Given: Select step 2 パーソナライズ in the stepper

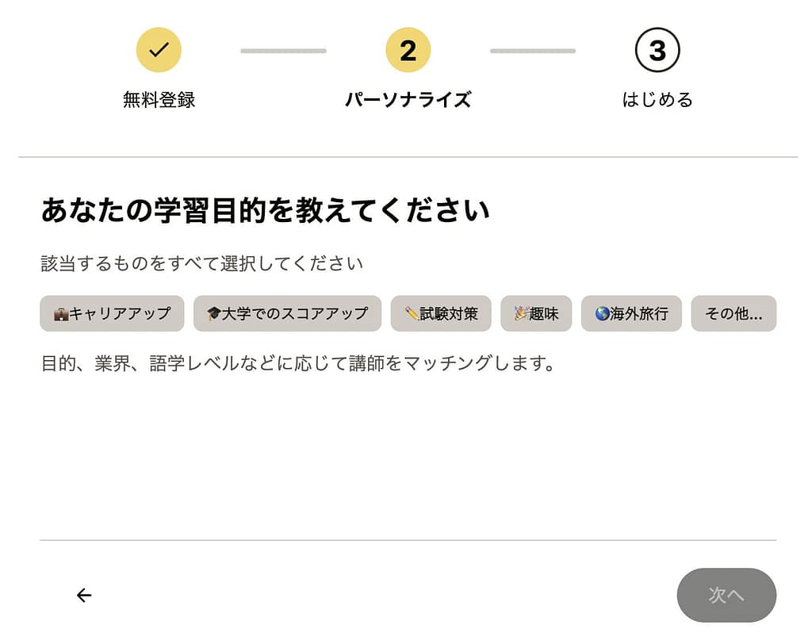Looking at the screenshot, I should tap(408, 49).
